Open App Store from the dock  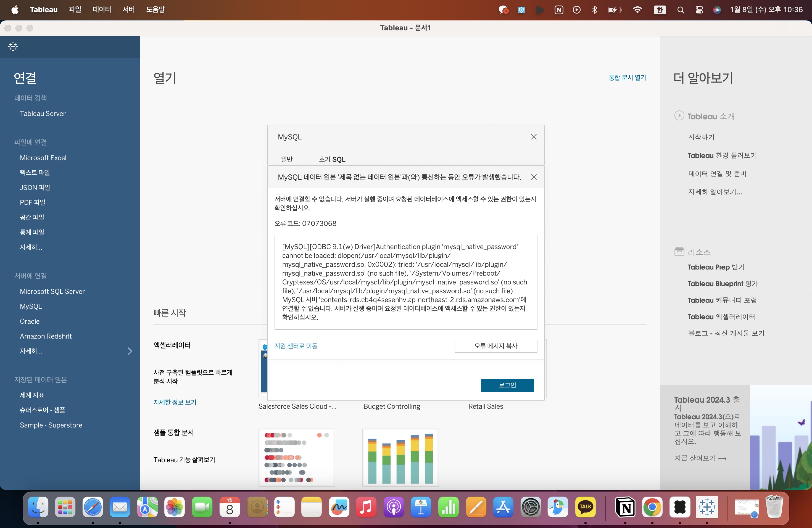(503, 507)
